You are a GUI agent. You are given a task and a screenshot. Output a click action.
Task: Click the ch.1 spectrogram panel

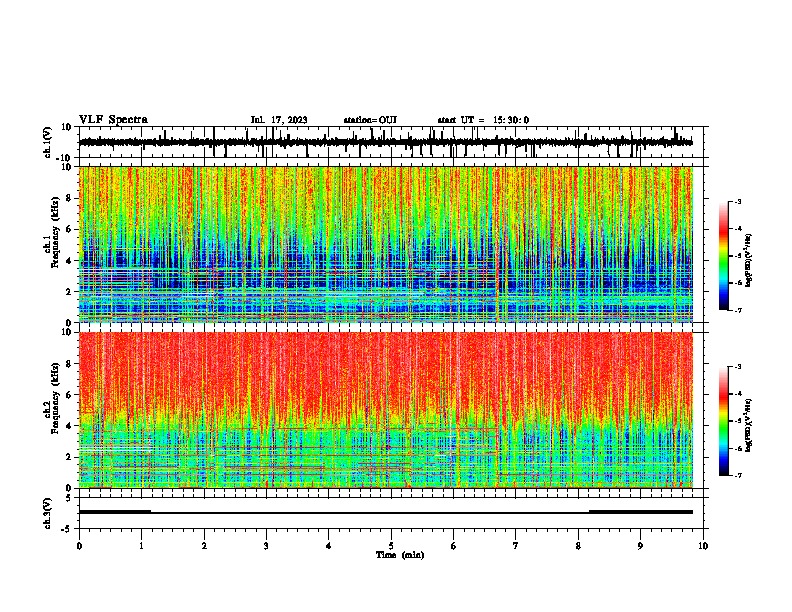tap(393, 244)
